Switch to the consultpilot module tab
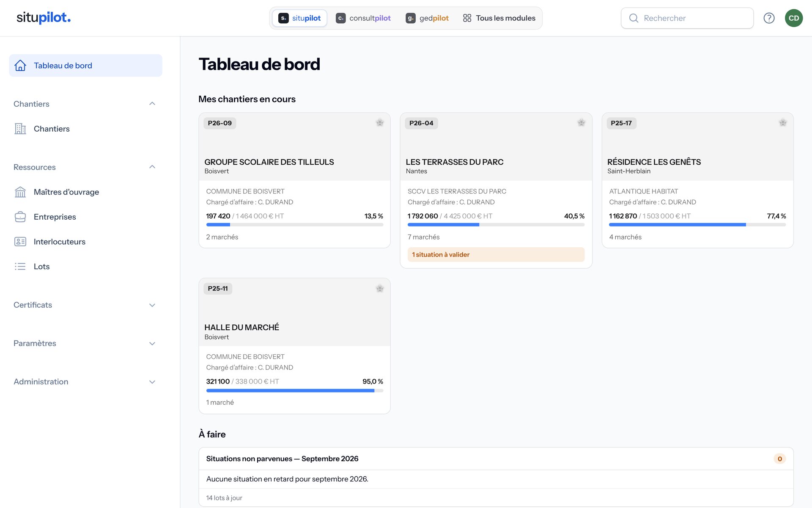The width and height of the screenshot is (812, 508). pyautogui.click(x=363, y=18)
